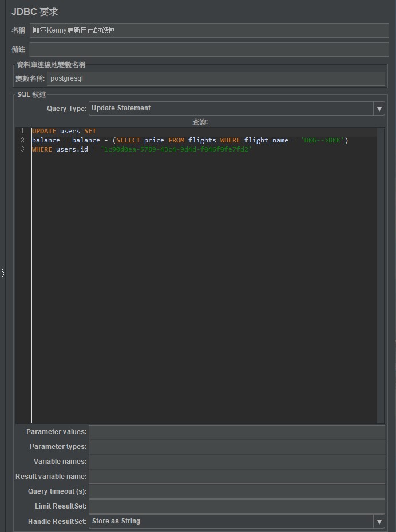
Task: Click the empty 備註 comment field
Action: (x=209, y=49)
